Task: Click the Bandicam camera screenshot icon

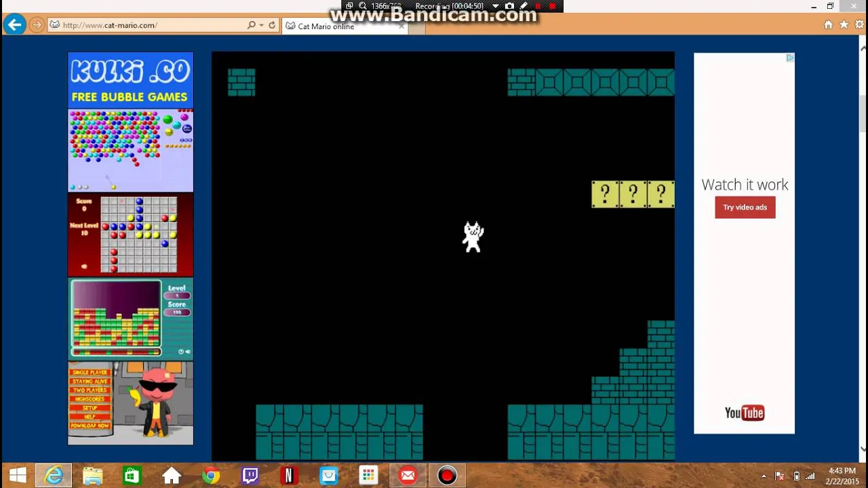Action: [x=509, y=6]
